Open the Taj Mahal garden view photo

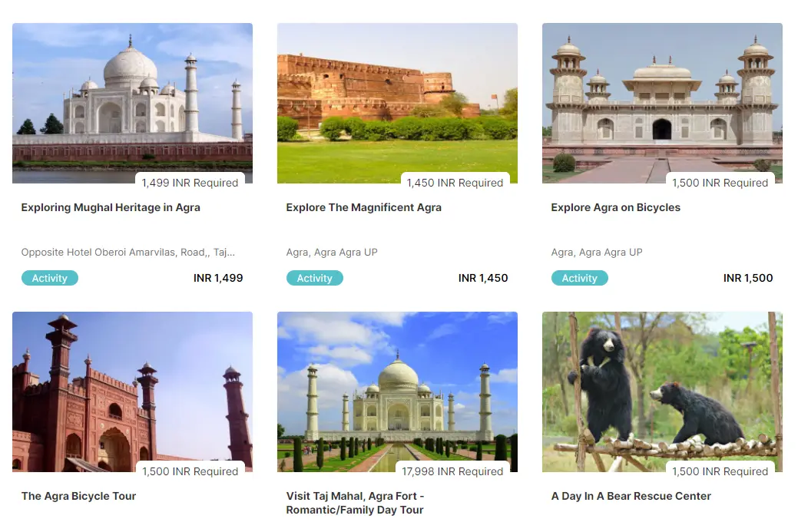397,392
